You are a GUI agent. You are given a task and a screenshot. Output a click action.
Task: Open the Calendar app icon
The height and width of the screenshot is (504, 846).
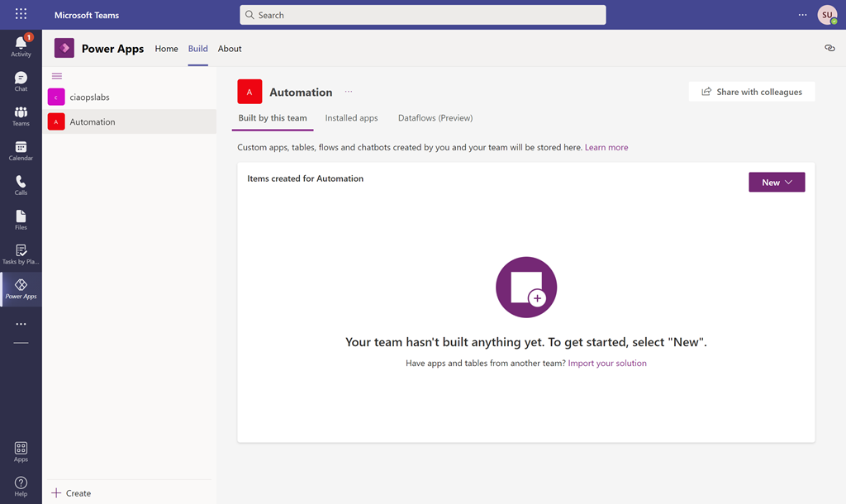[21, 150]
